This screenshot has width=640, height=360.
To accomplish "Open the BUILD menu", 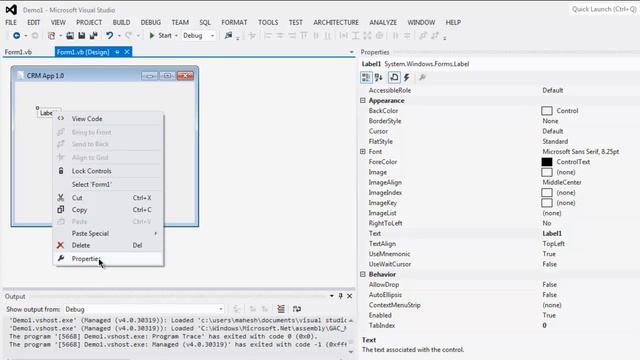I will click(121, 22).
